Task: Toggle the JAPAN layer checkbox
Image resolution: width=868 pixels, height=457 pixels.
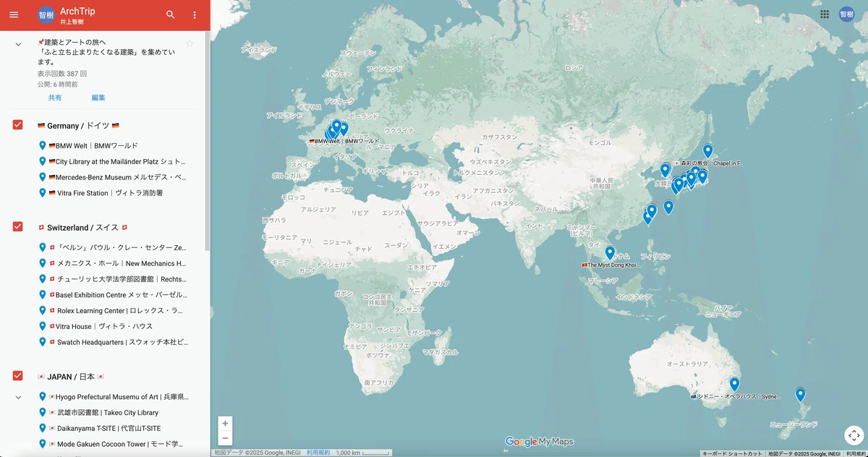Action: (18, 376)
